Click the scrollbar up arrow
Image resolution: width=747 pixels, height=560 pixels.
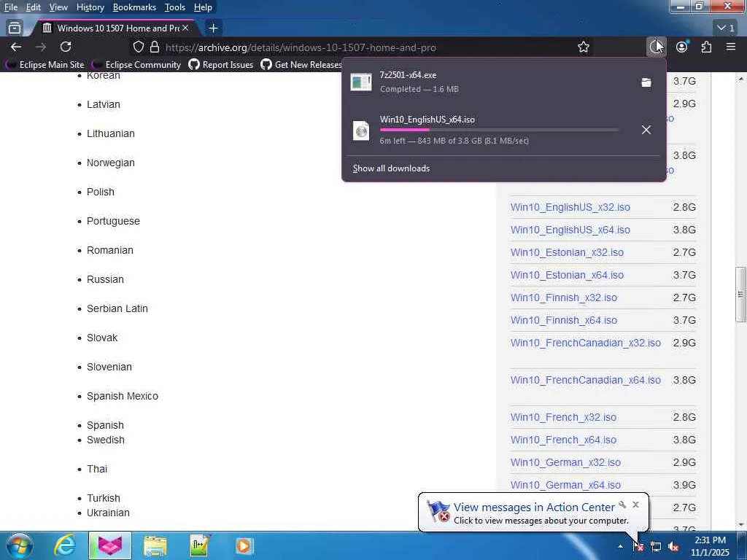(741, 79)
